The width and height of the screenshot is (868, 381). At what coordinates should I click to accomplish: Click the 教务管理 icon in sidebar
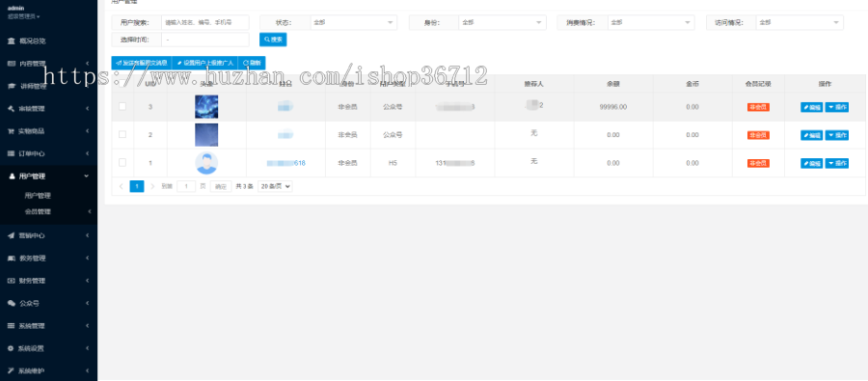[x=11, y=259]
